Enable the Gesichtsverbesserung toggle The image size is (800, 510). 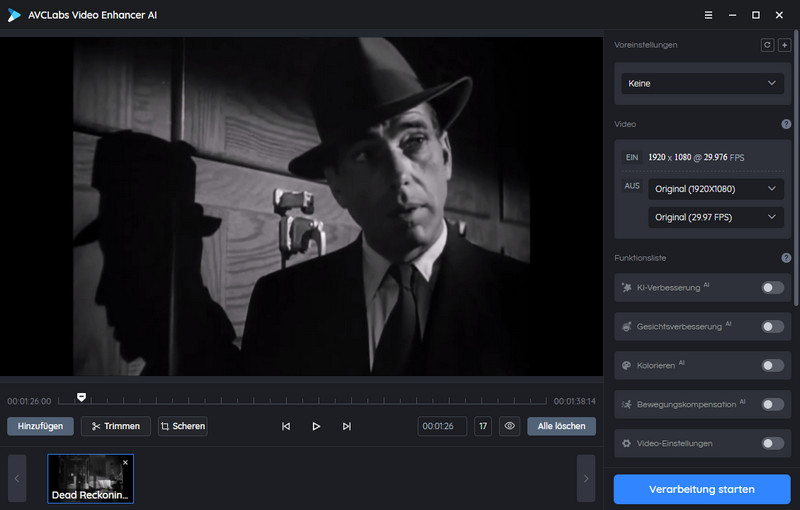[772, 326]
